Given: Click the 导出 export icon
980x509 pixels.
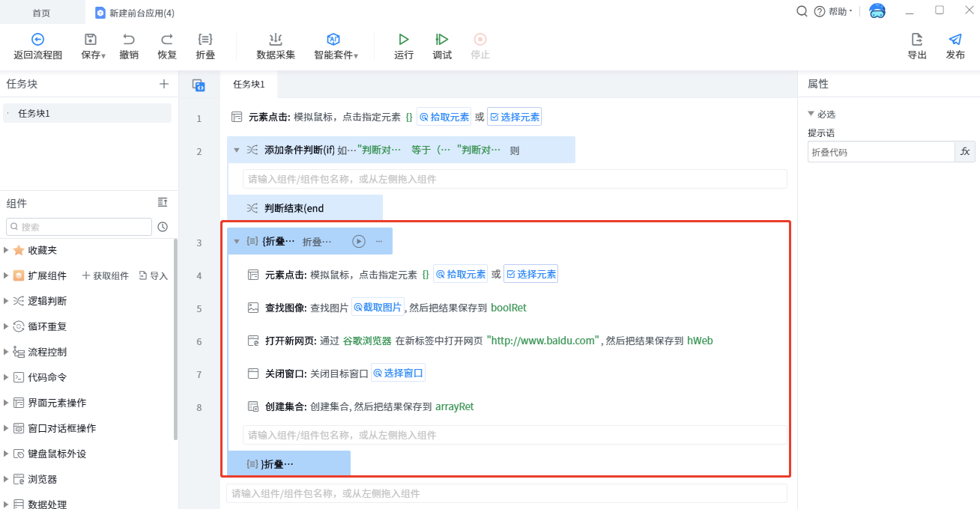Looking at the screenshot, I should 917,40.
